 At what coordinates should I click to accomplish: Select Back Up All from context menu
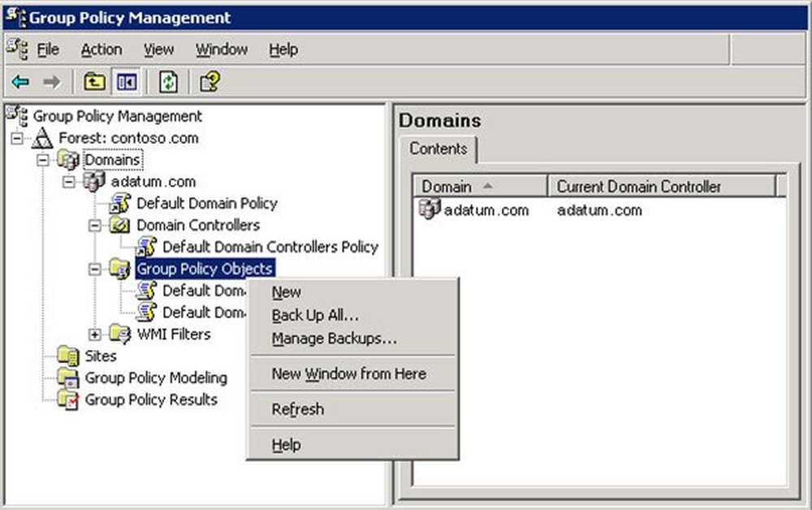(x=315, y=316)
